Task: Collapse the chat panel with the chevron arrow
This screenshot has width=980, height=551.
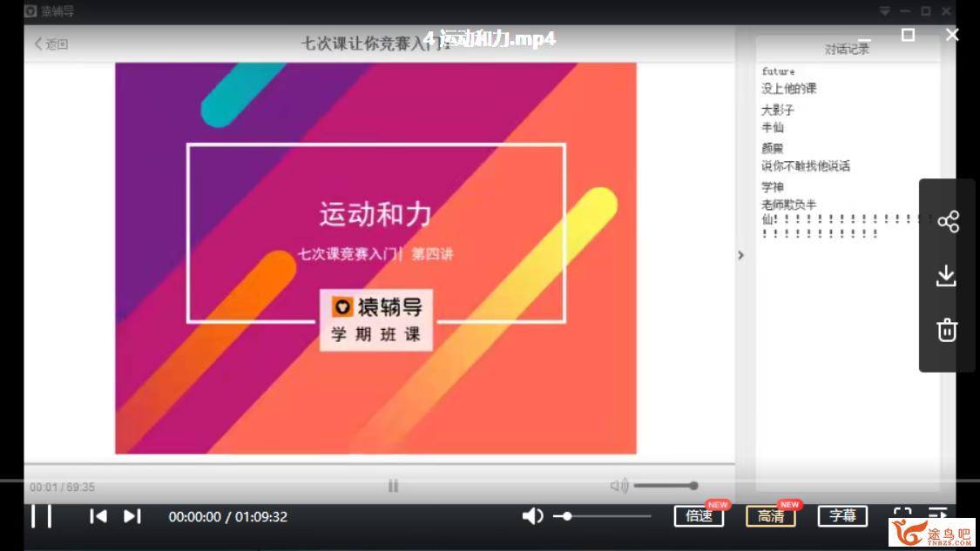Action: point(740,255)
